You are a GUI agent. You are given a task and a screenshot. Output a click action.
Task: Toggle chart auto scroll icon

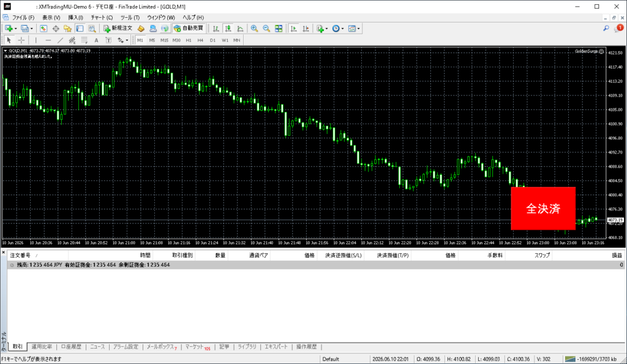pos(293,28)
